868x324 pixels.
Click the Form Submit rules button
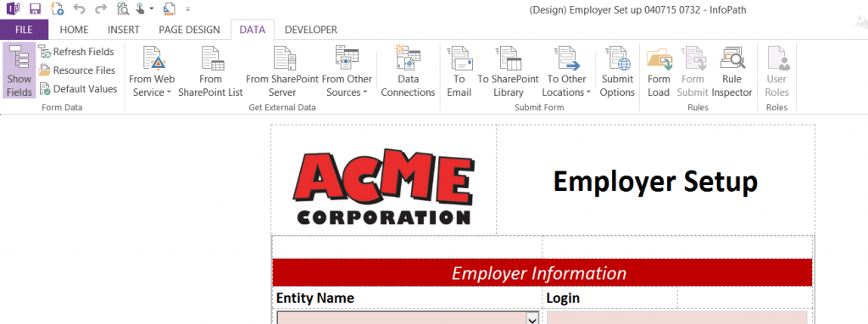[x=693, y=71]
